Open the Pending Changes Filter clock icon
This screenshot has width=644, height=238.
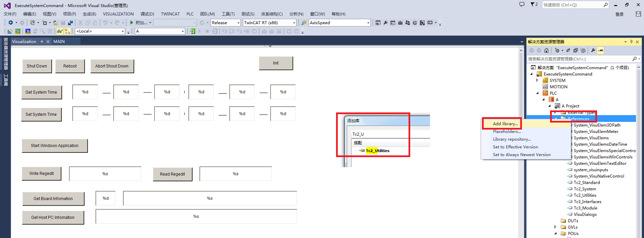coord(557,50)
